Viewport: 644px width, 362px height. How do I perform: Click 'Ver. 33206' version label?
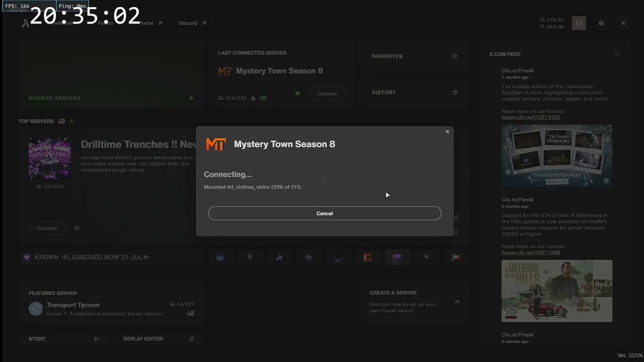point(630,355)
